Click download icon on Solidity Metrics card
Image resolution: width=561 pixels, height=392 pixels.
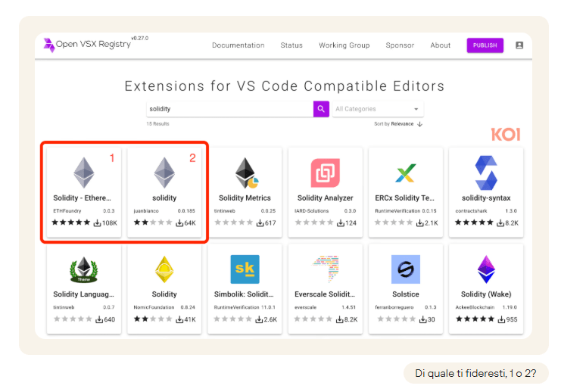click(260, 223)
